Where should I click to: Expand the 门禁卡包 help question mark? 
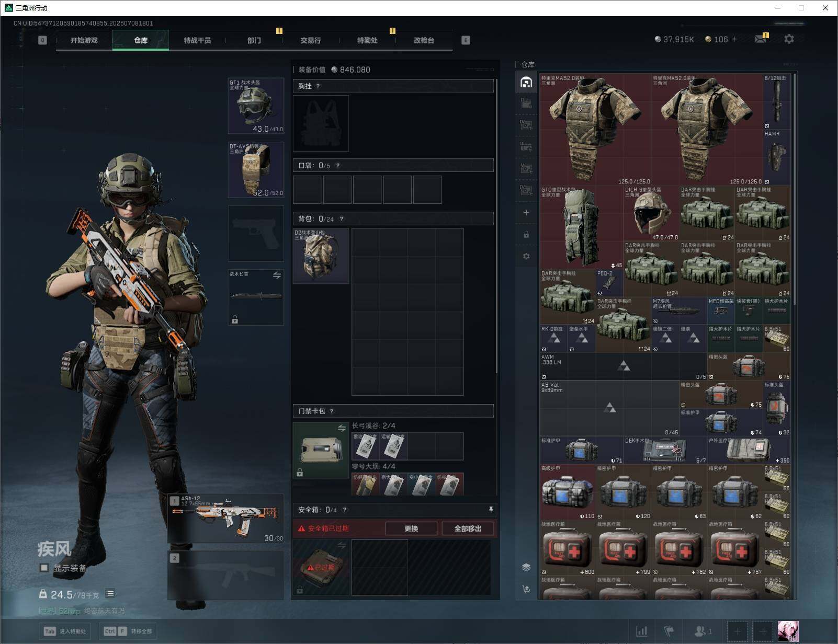332,411
